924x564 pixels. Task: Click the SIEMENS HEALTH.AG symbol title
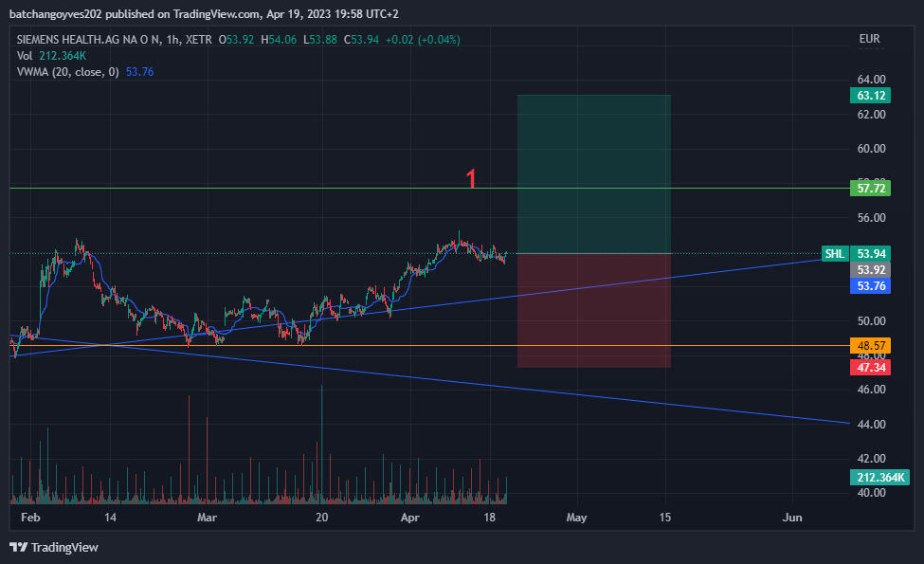(x=114, y=40)
